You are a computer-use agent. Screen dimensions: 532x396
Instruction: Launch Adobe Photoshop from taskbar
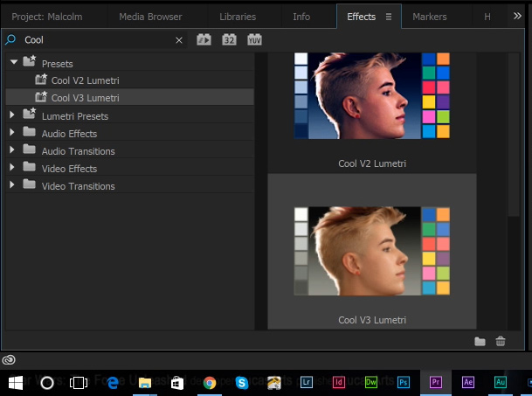[404, 382]
